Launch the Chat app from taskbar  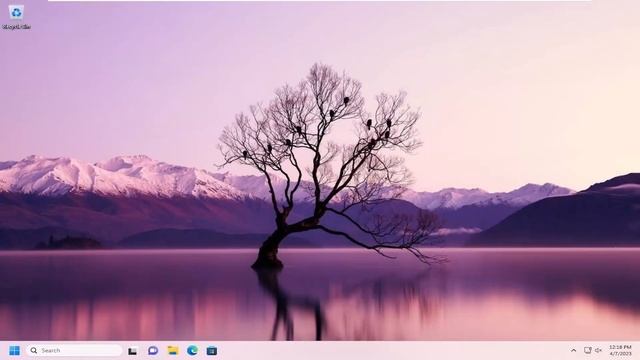153,350
